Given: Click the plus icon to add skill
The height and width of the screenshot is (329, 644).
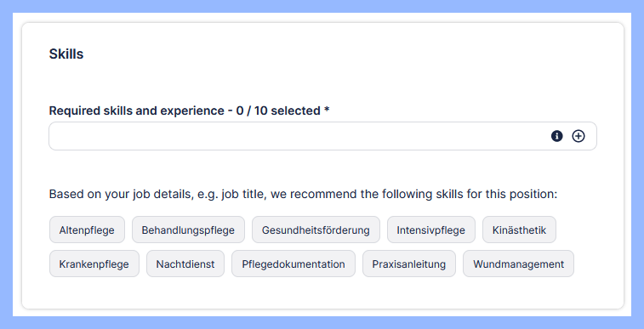Looking at the screenshot, I should coord(578,136).
